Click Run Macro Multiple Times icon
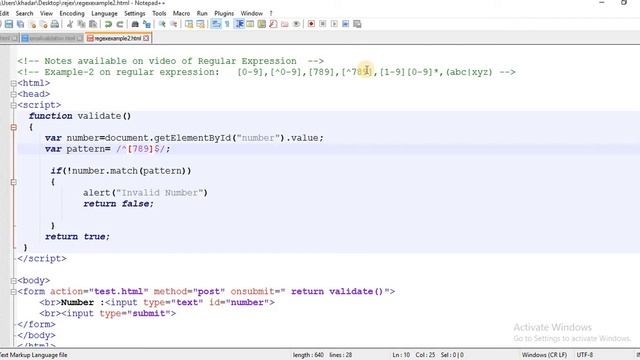The width and height of the screenshot is (640, 360). point(345,24)
